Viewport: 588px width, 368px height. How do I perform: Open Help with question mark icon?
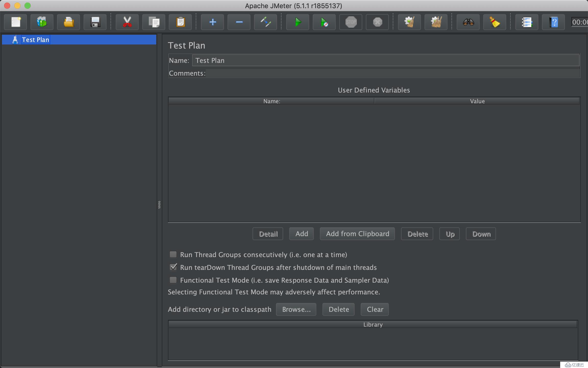click(x=553, y=22)
